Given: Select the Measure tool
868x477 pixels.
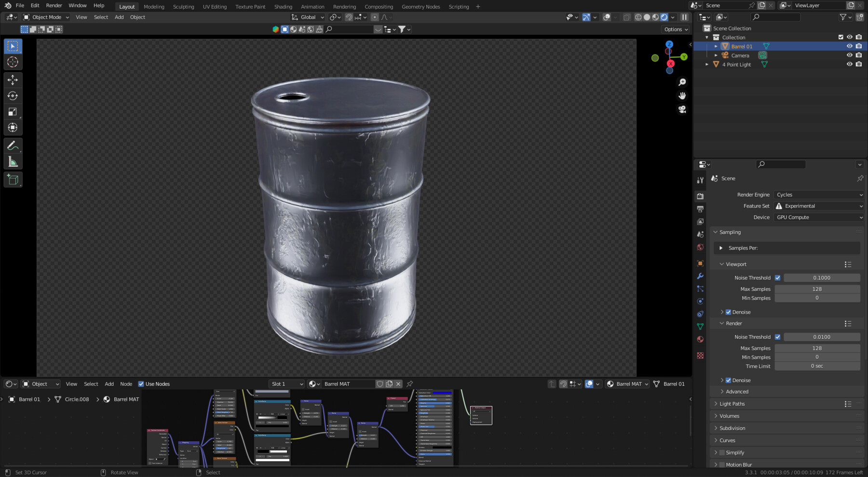Looking at the screenshot, I should pos(13,161).
